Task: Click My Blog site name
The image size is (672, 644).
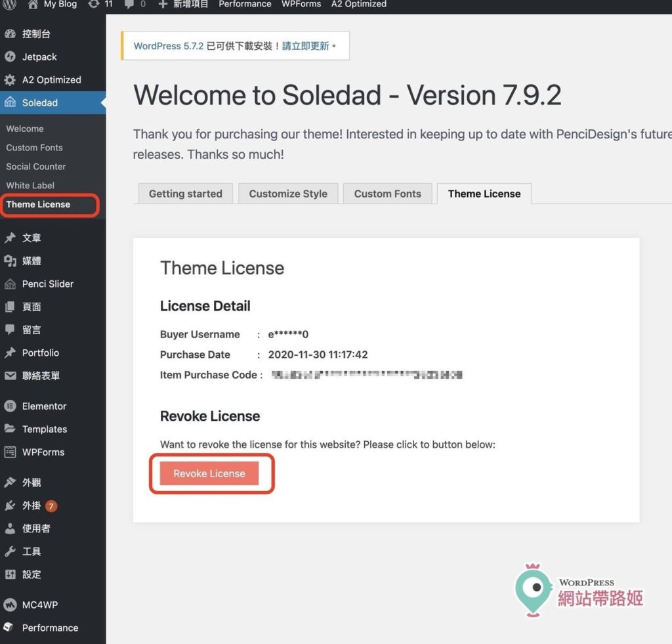Action: click(x=60, y=5)
